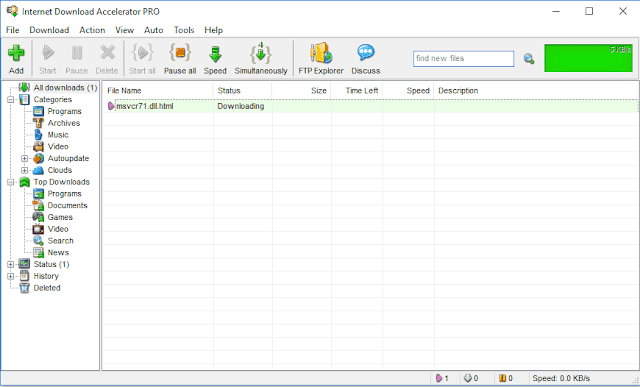Screen dimensions: 640x387
Task: Click the Simultaneously downloads toolbar icon
Action: [261, 59]
